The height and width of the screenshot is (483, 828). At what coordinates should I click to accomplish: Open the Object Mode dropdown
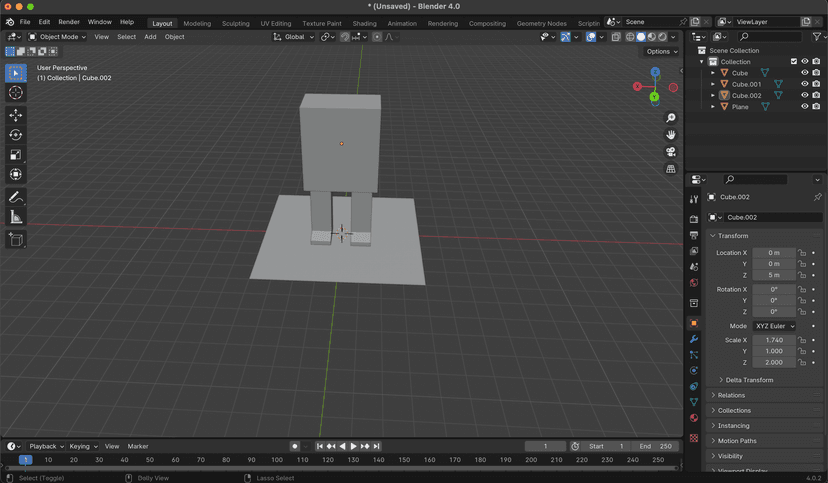coord(57,37)
